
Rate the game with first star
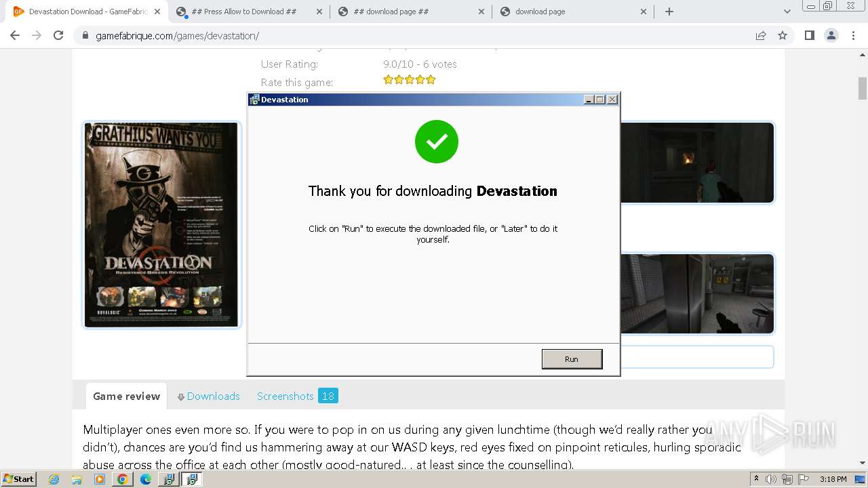point(388,80)
